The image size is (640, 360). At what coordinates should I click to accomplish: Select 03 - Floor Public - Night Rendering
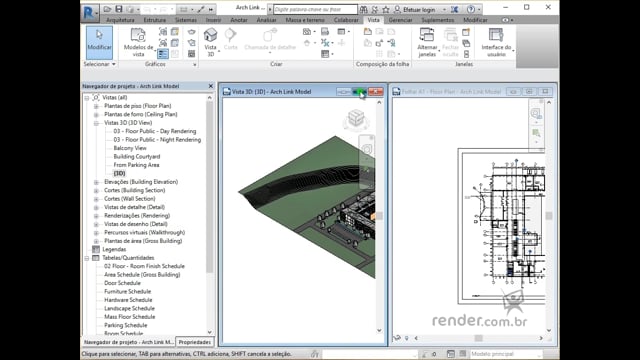(x=157, y=140)
